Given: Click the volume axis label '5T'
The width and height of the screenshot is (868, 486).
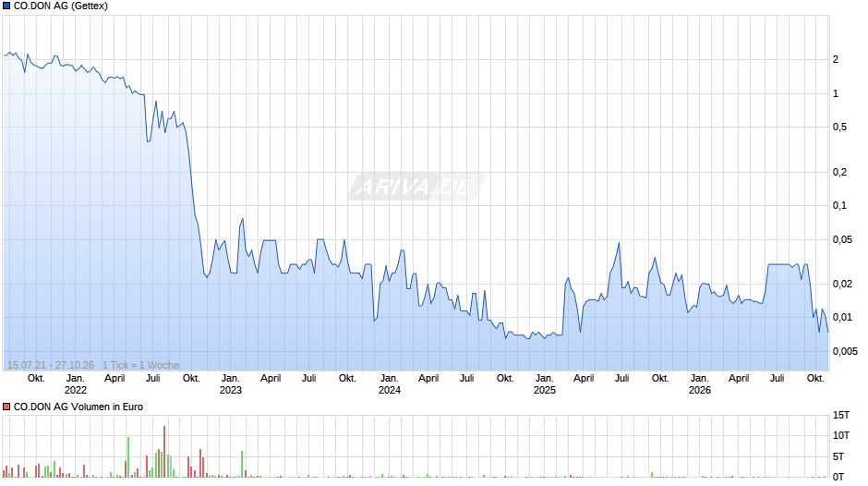Looking at the screenshot, I should click(838, 456).
